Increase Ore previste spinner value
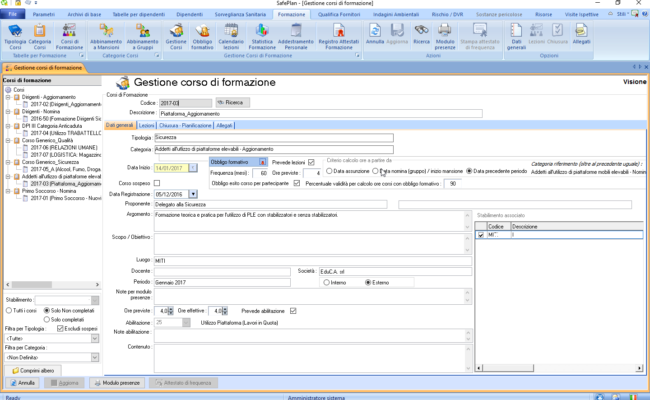Screen dimensions: 650x400 (170, 309)
